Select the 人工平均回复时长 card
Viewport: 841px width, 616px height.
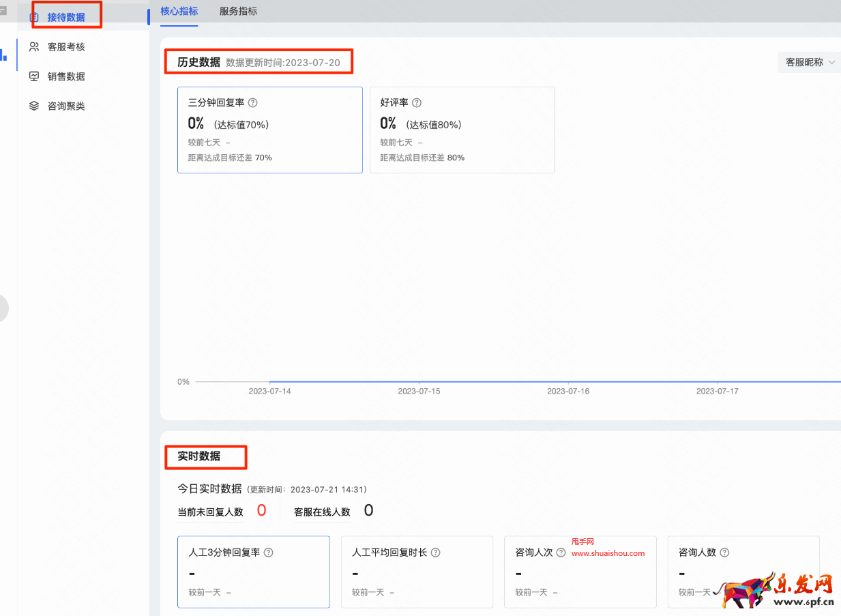pos(417,572)
